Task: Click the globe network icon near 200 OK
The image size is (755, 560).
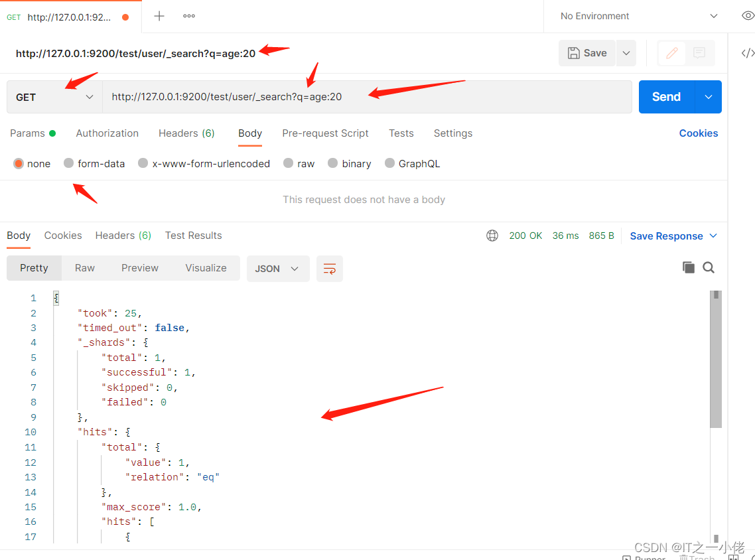Action: [492, 236]
